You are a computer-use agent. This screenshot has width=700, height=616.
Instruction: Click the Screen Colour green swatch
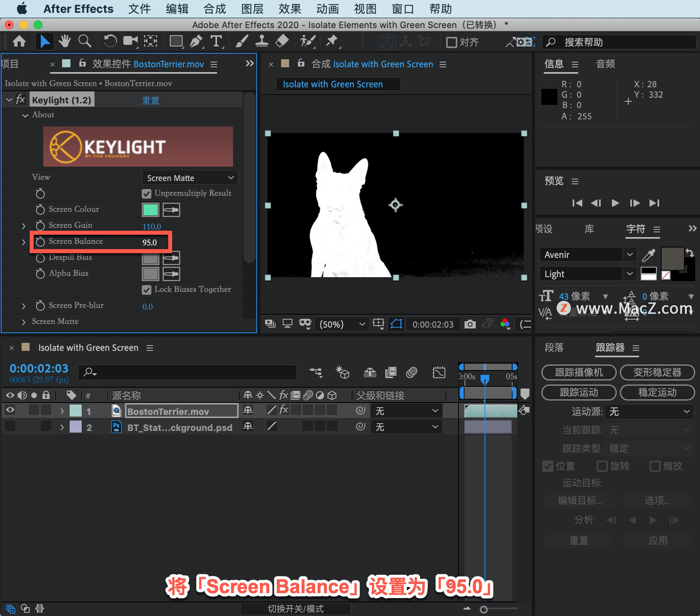pyautogui.click(x=151, y=209)
